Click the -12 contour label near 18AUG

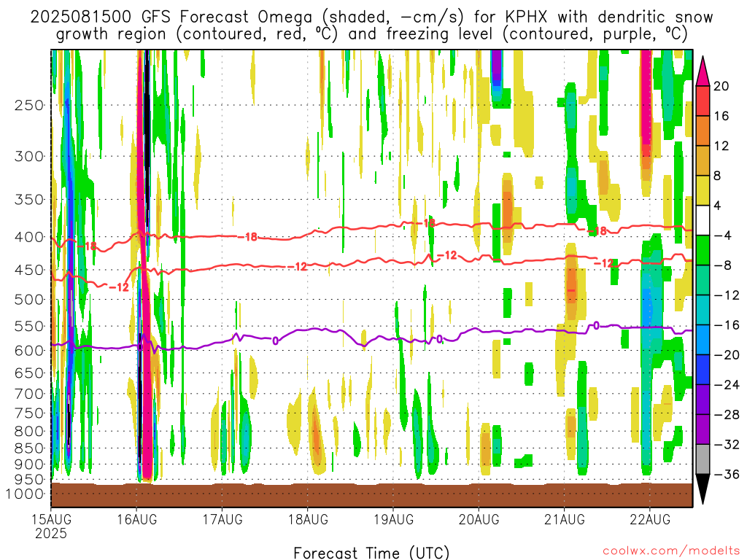[298, 267]
